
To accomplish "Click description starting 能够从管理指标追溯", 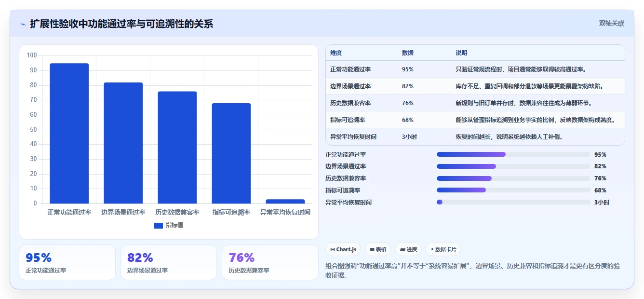I will coord(535,120).
